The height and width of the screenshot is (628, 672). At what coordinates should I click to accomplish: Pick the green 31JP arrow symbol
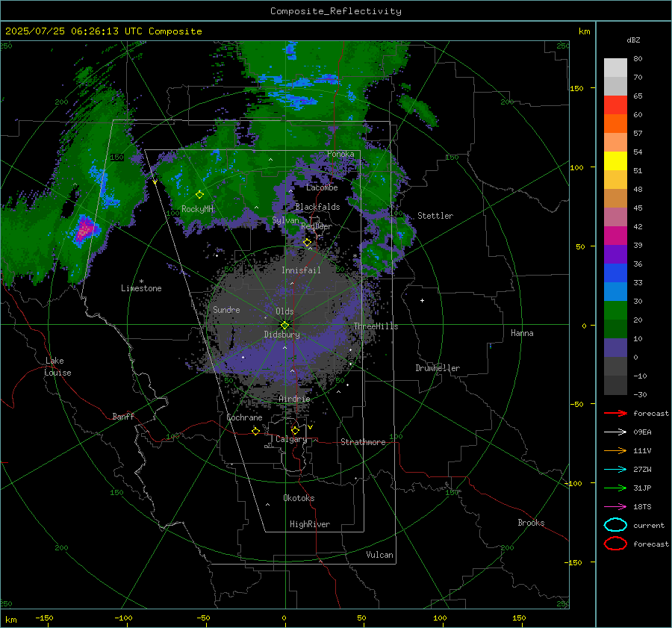click(615, 488)
